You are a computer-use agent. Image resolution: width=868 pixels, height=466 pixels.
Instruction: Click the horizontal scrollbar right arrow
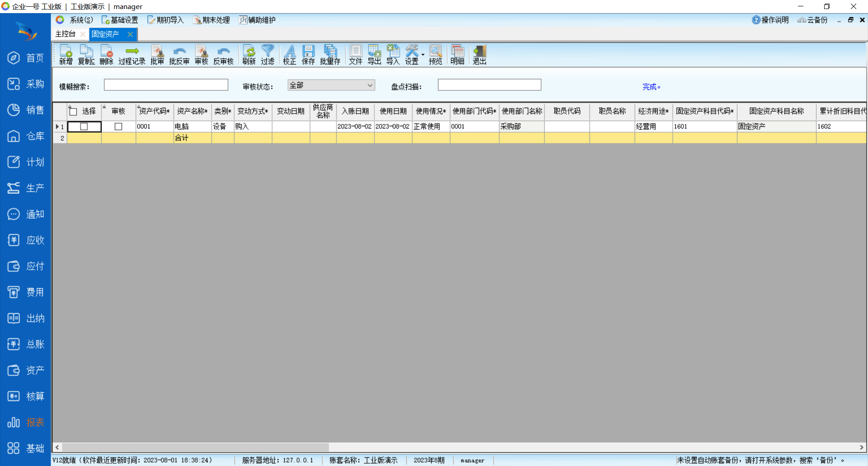coord(862,447)
